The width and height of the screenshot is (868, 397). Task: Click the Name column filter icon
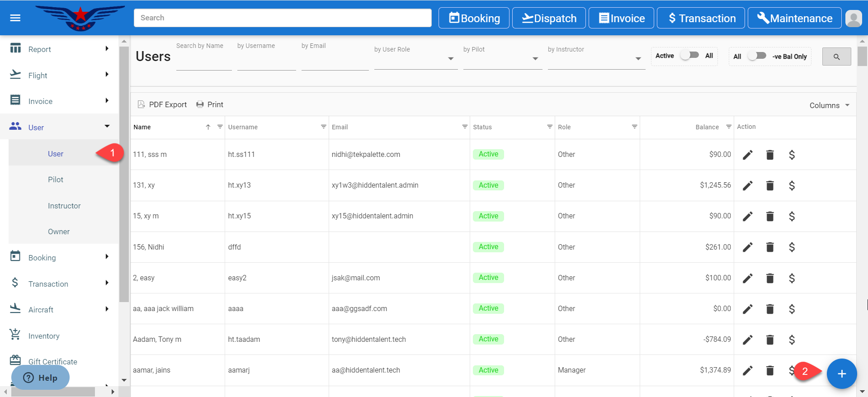(220, 127)
